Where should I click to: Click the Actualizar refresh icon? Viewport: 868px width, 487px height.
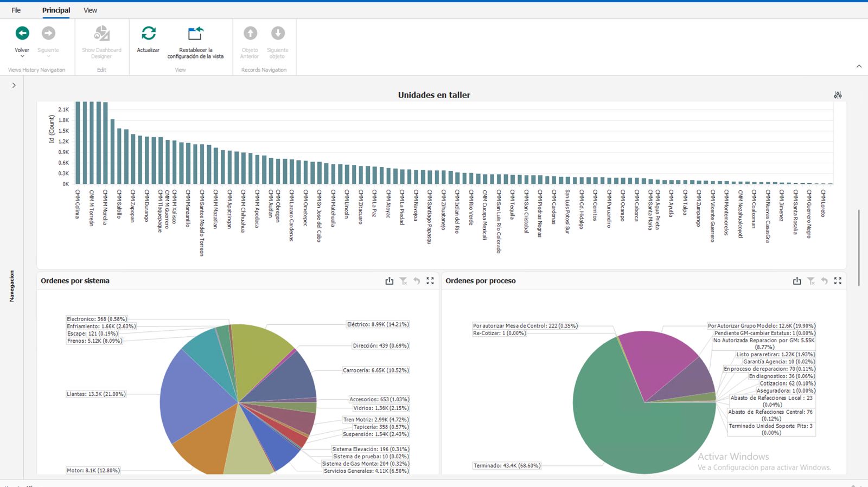(x=148, y=34)
